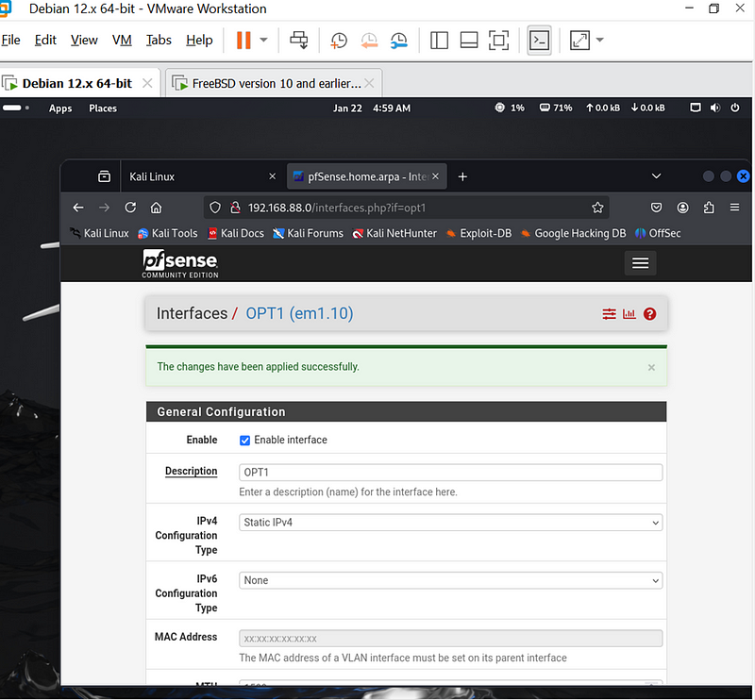Click the Description field containing OPT1

click(x=451, y=473)
